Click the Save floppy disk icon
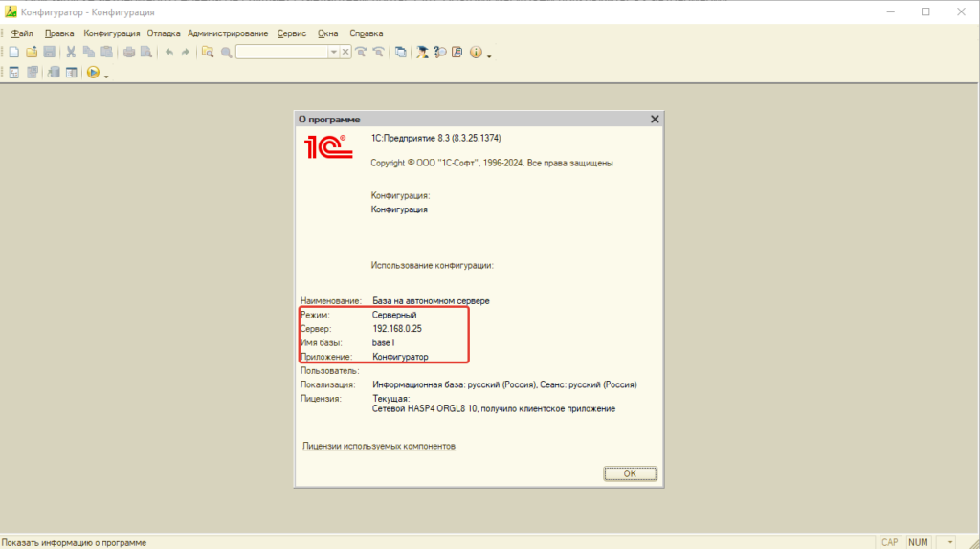This screenshot has height=549, width=980. 50,53
